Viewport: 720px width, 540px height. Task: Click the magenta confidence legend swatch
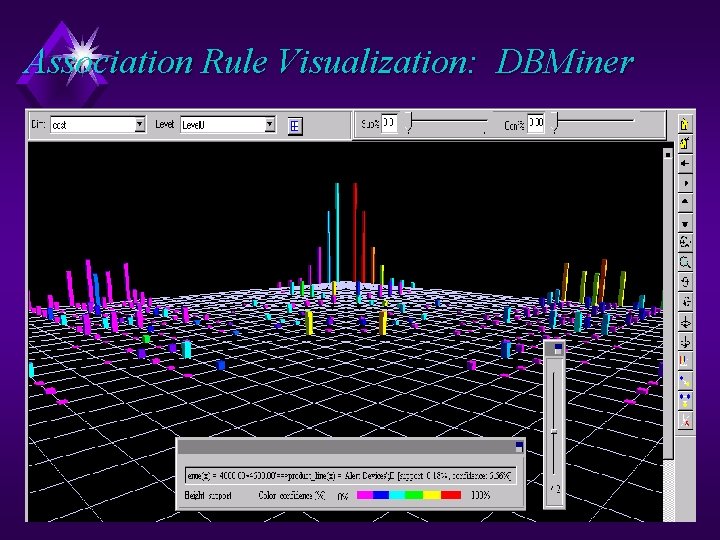[x=365, y=495]
